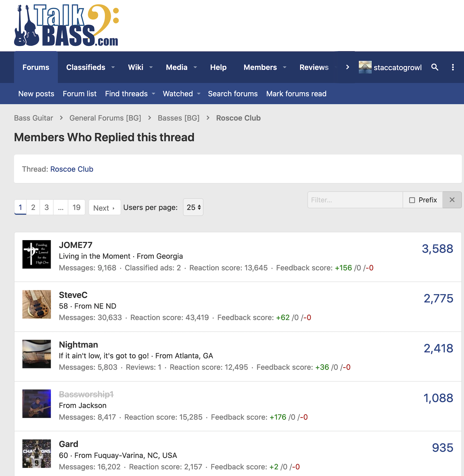View SteveC's 2,775 replies count
The height and width of the screenshot is (476, 464).
[438, 298]
